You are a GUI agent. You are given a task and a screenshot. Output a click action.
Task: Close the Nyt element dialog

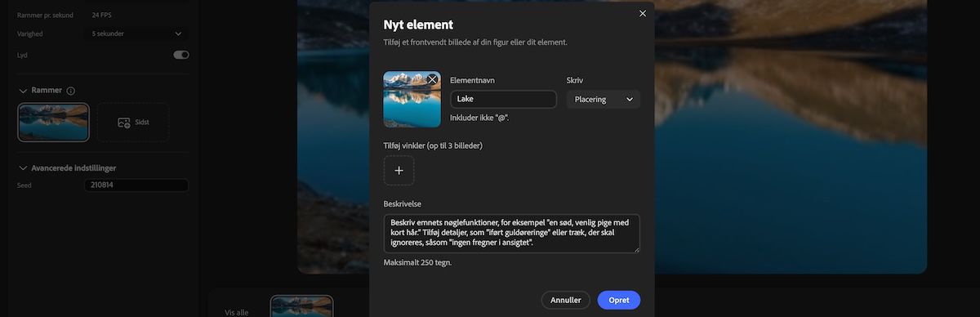coord(643,13)
